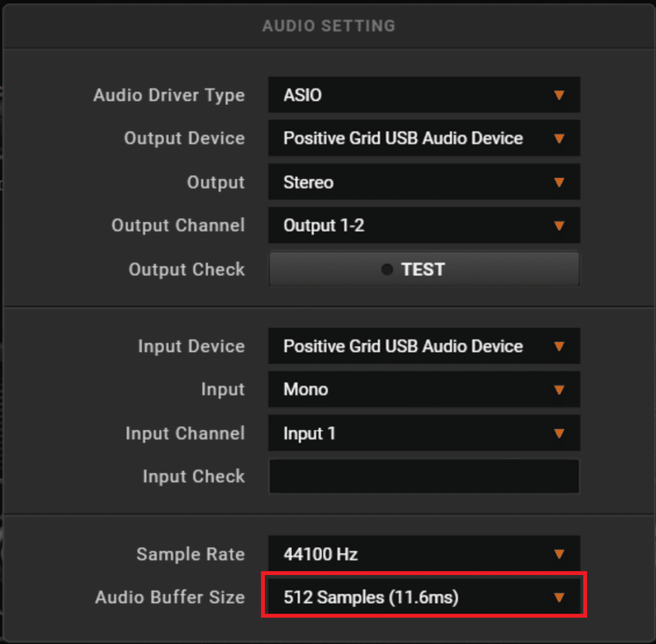Select the Input Channel field showing Input 1
This screenshot has width=656, height=644.
424,433
